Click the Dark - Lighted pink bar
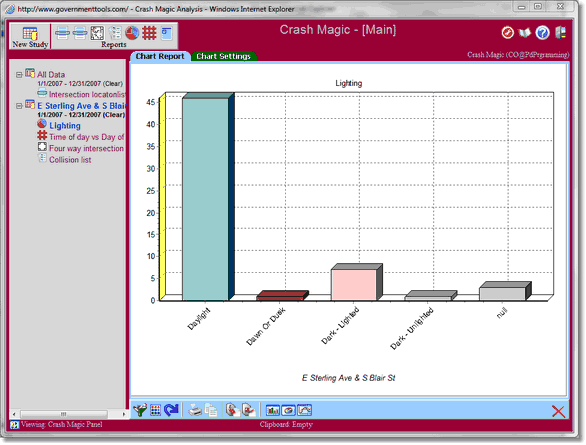The image size is (586, 445). tap(354, 284)
